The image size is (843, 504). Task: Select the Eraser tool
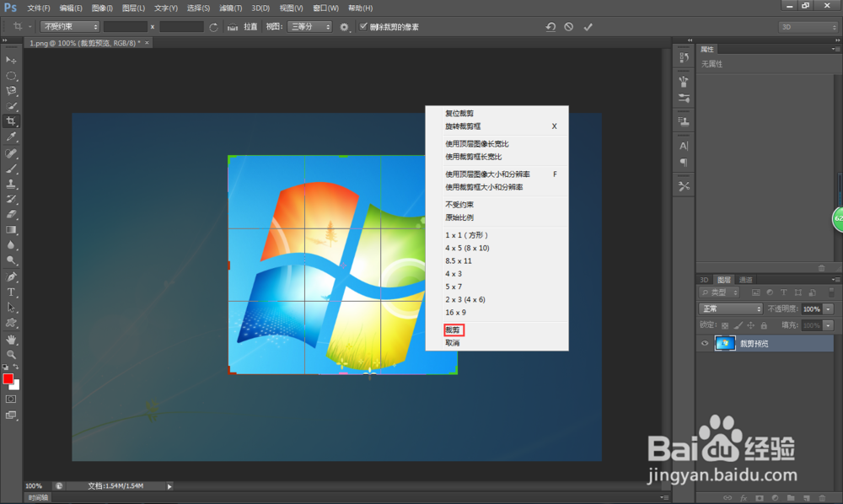[x=11, y=214]
